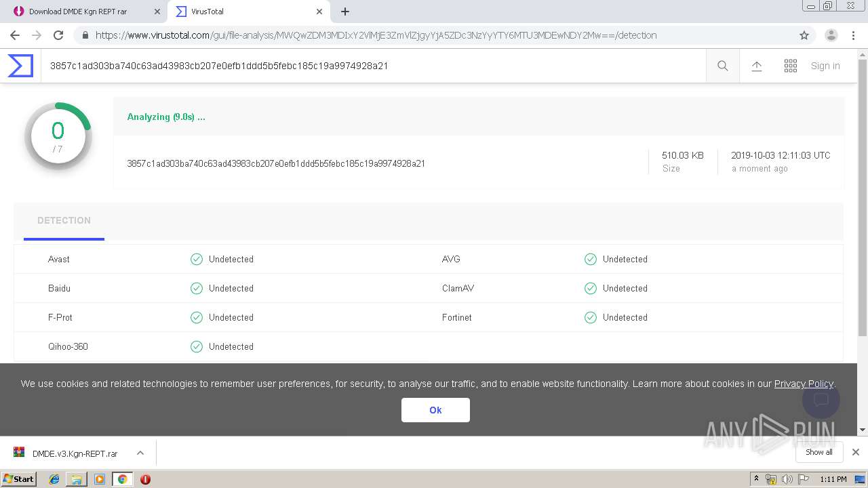Click the F-Prot undetected check icon
Screen dimensions: 868x488
tap(197, 317)
